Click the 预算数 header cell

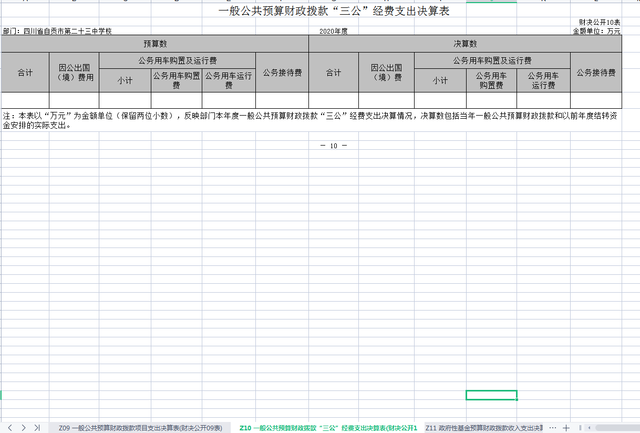point(155,45)
